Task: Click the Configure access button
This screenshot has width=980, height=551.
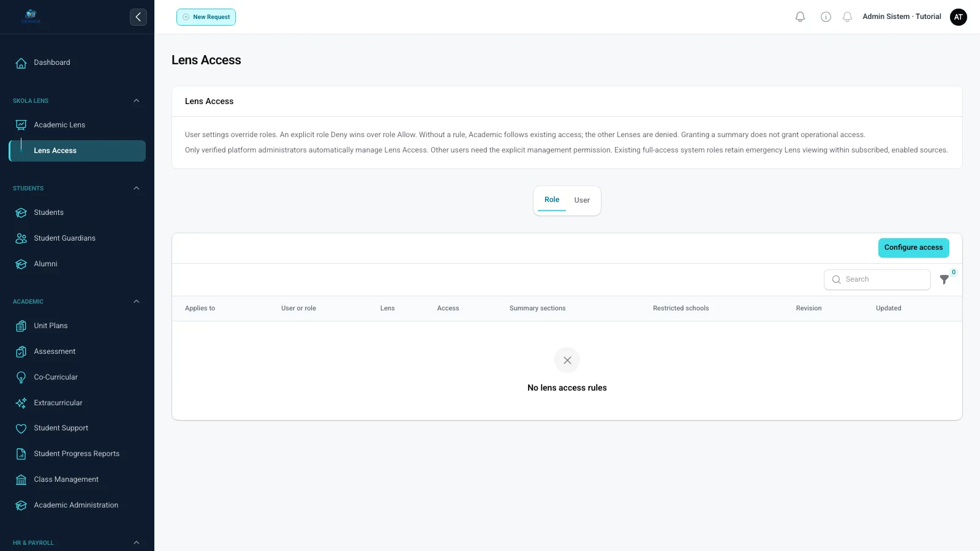Action: [913, 247]
